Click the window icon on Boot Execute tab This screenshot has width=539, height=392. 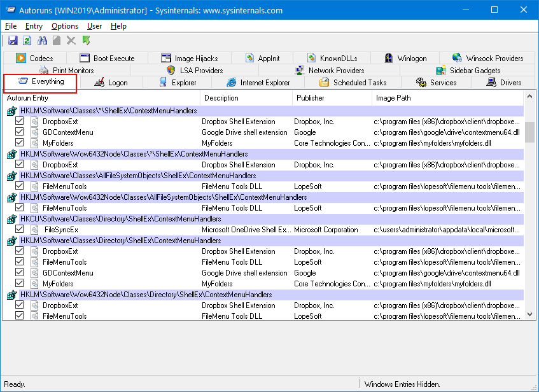pyautogui.click(x=84, y=58)
